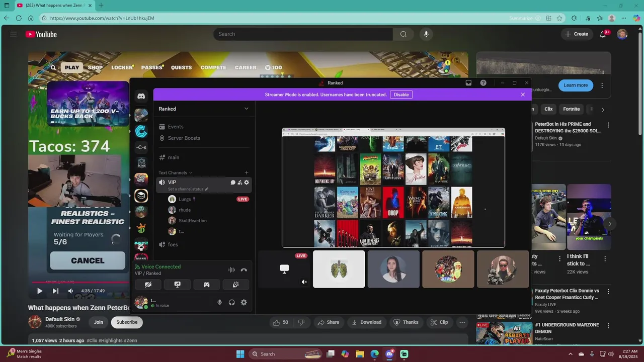Open more actions for YouTube video
The height and width of the screenshot is (362, 644).
[462, 322]
